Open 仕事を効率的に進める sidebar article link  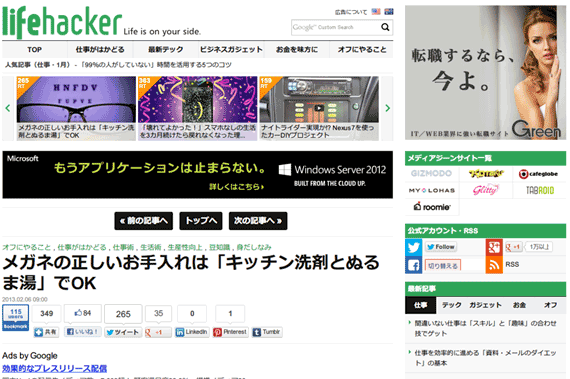pos(485,358)
